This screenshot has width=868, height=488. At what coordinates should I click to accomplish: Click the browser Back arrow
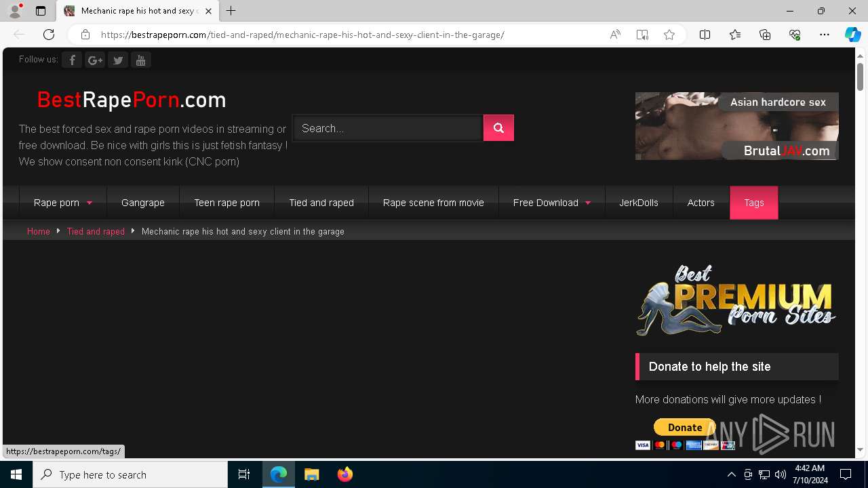tap(19, 35)
